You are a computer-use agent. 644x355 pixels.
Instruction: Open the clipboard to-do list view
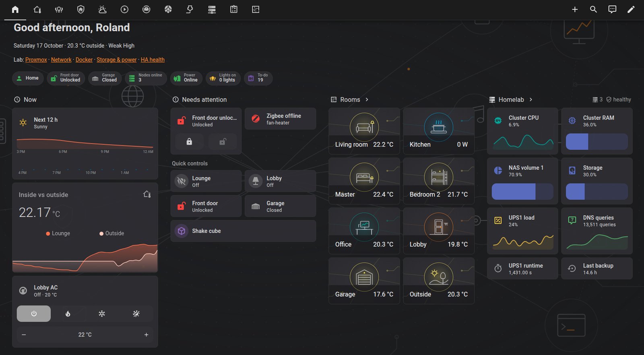point(233,9)
